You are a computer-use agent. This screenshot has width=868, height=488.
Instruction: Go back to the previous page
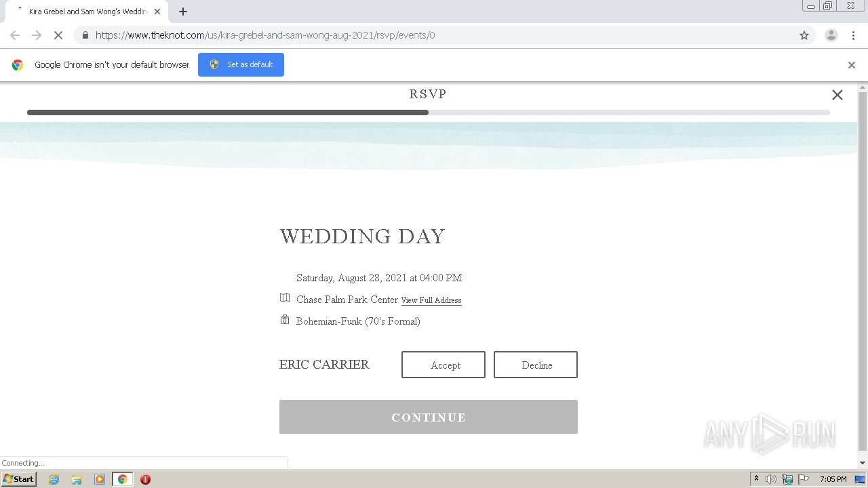pyautogui.click(x=15, y=35)
